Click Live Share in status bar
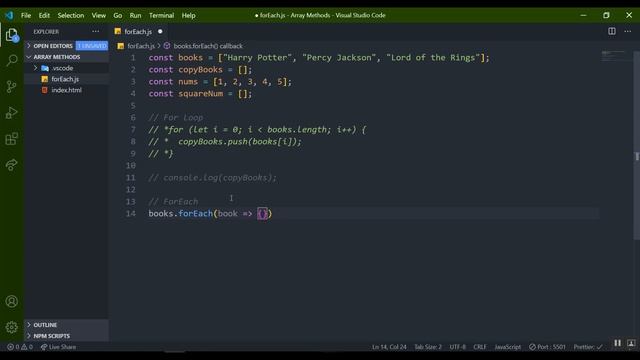Screen dimensions: 640x360 58,347
